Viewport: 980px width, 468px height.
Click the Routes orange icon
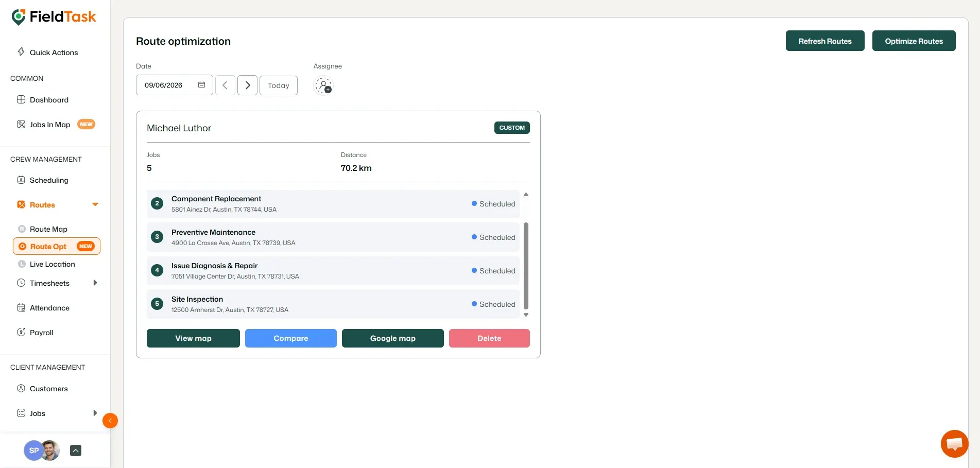pos(21,204)
